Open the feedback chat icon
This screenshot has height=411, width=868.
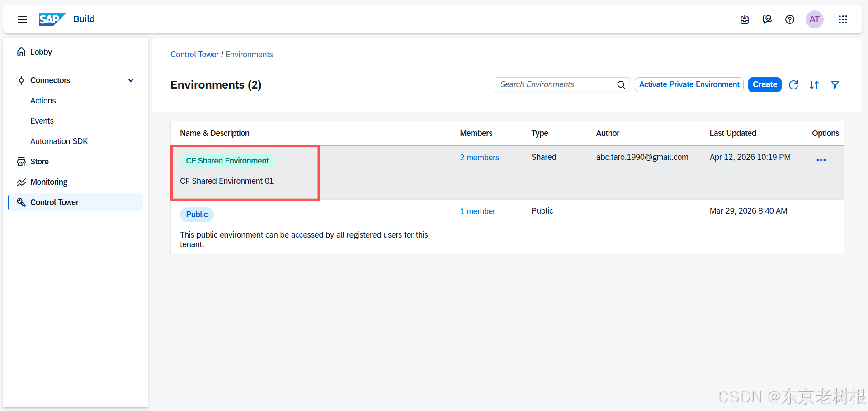click(x=767, y=19)
